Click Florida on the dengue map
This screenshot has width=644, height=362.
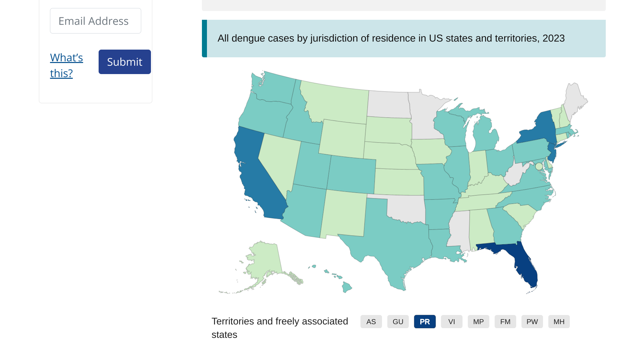point(524,265)
